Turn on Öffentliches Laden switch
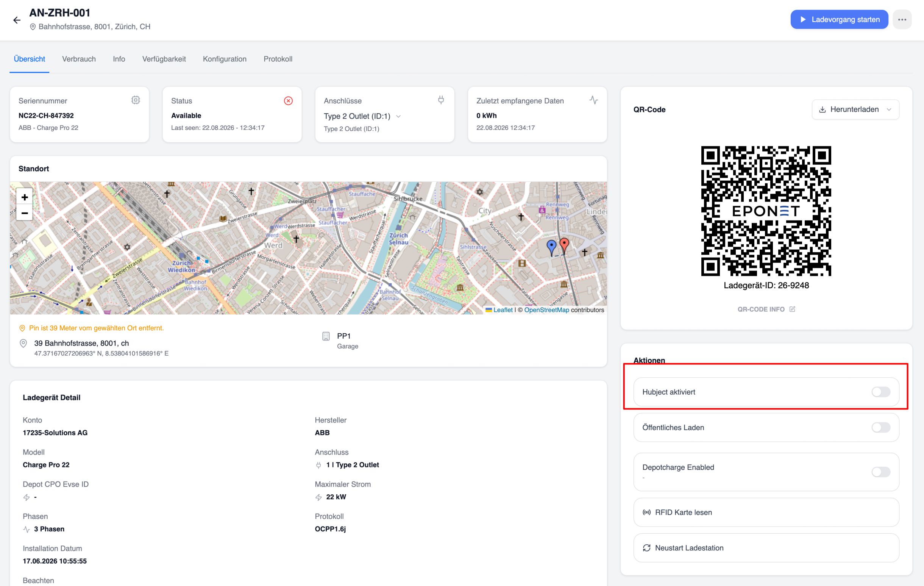The image size is (924, 586). [x=880, y=428]
